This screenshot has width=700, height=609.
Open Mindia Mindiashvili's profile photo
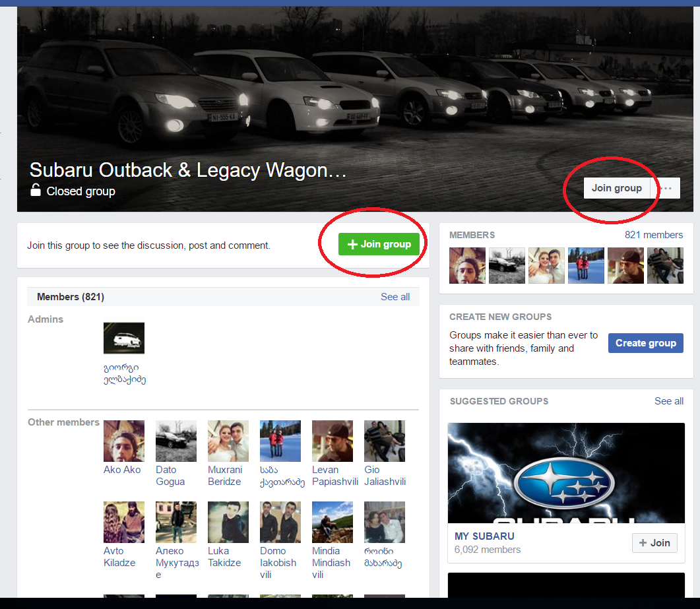pos(333,522)
